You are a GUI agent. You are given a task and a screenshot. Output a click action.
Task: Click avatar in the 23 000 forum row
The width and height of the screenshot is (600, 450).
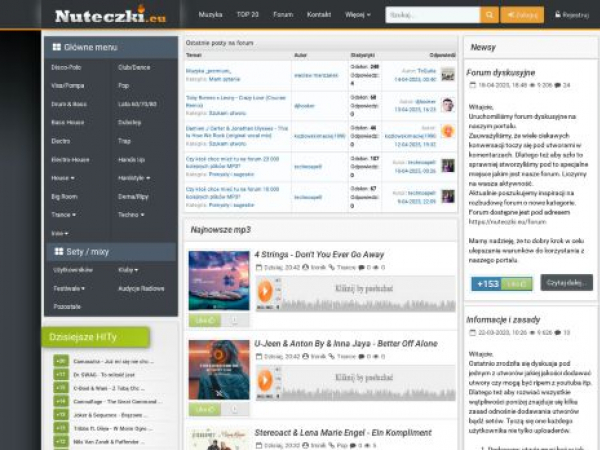coord(448,166)
